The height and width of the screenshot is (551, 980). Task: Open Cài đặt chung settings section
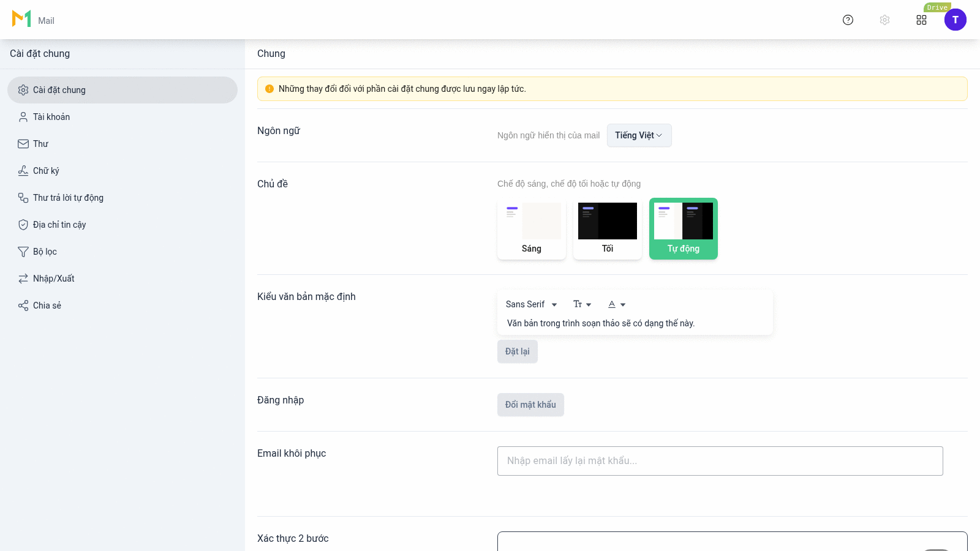tap(123, 90)
